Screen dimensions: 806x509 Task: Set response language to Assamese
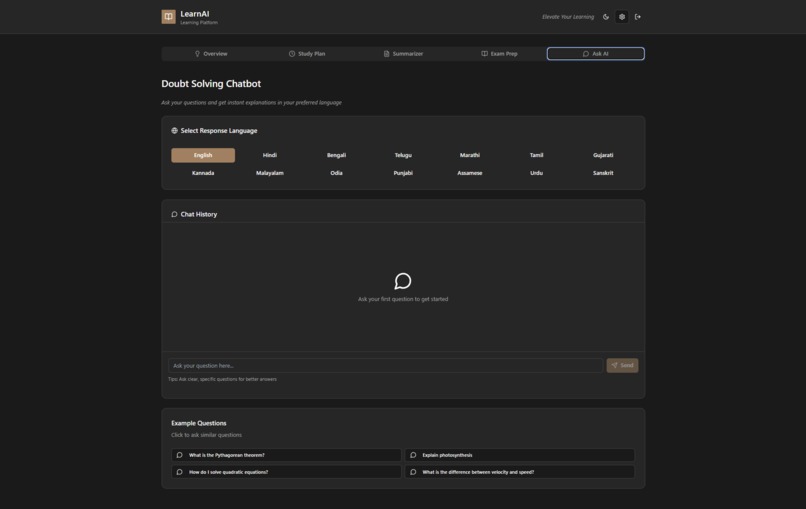tap(470, 173)
